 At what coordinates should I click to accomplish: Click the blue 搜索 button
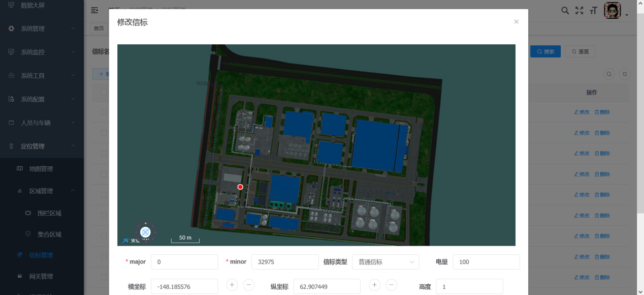pyautogui.click(x=545, y=51)
